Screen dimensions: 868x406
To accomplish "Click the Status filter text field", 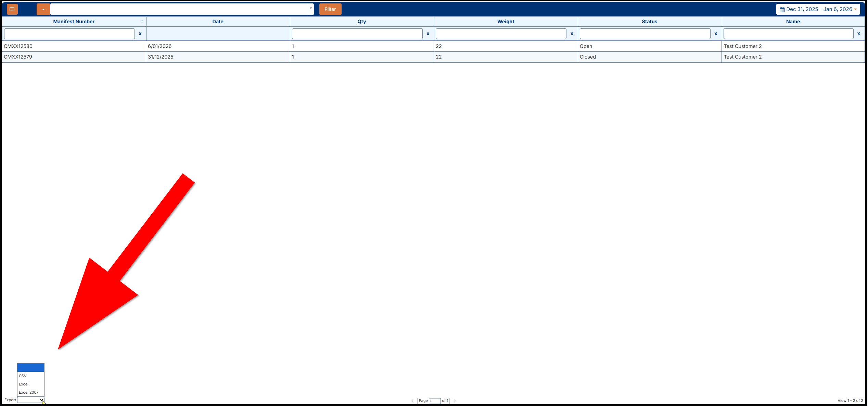I will (x=645, y=34).
